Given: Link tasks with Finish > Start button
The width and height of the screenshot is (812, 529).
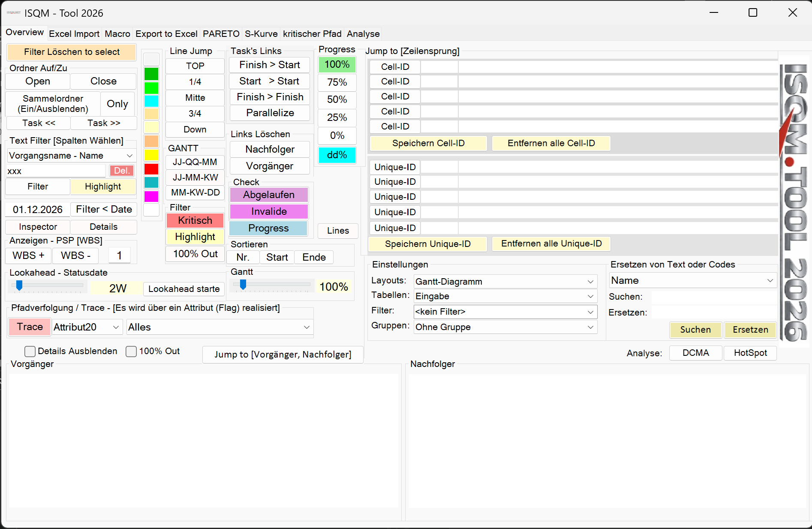Looking at the screenshot, I should tap(270, 65).
